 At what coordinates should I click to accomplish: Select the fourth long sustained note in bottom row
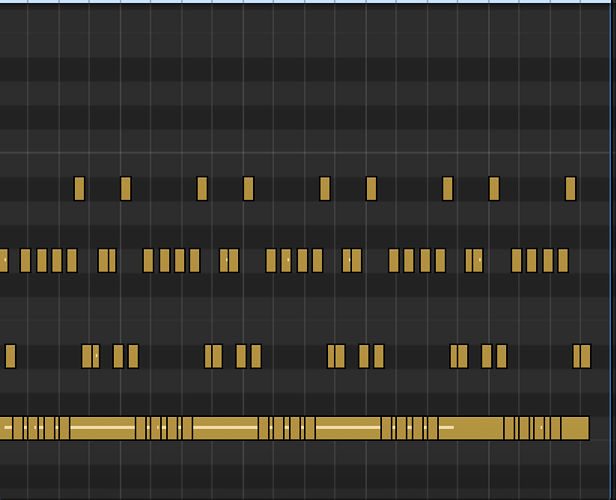tap(471, 428)
